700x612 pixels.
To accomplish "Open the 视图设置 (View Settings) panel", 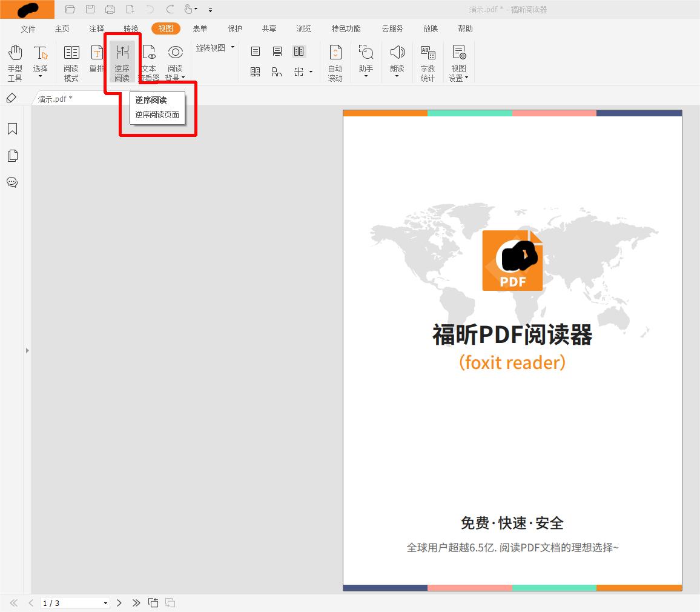I will [458, 61].
